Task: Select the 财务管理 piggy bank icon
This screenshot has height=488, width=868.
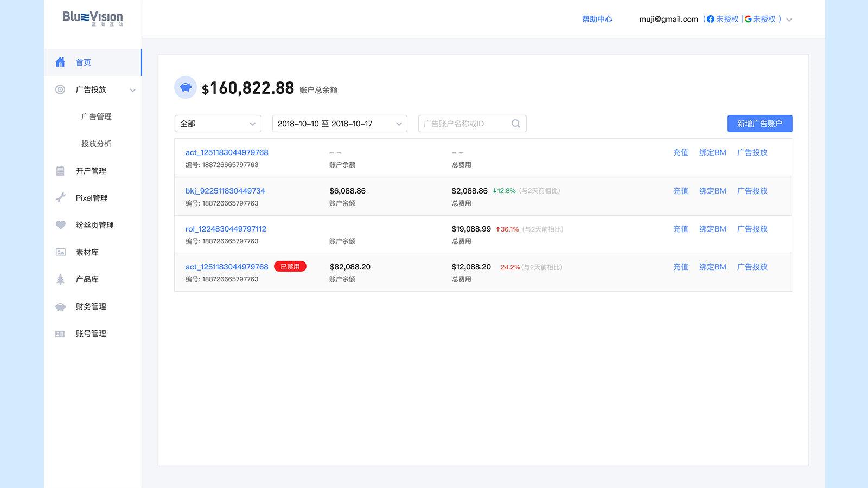Action: pyautogui.click(x=60, y=306)
